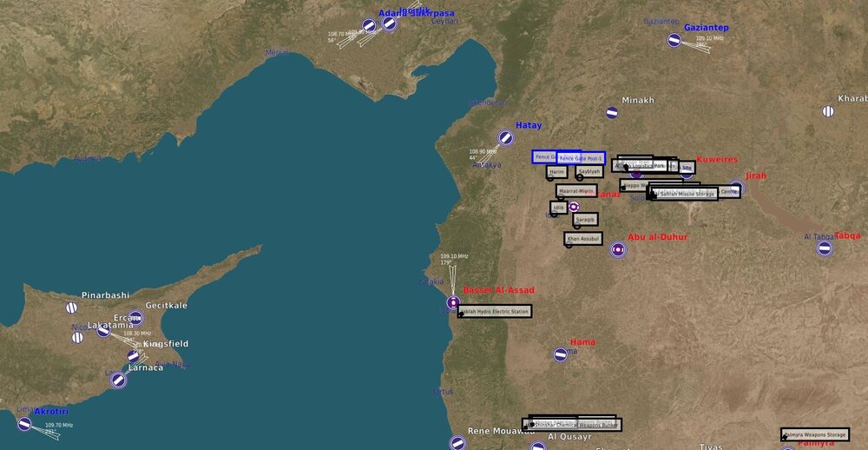Click the Ceyhan city label

(x=444, y=21)
